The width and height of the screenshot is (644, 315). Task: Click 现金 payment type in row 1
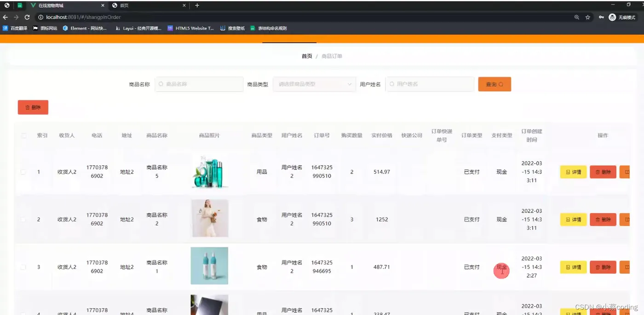coord(501,172)
